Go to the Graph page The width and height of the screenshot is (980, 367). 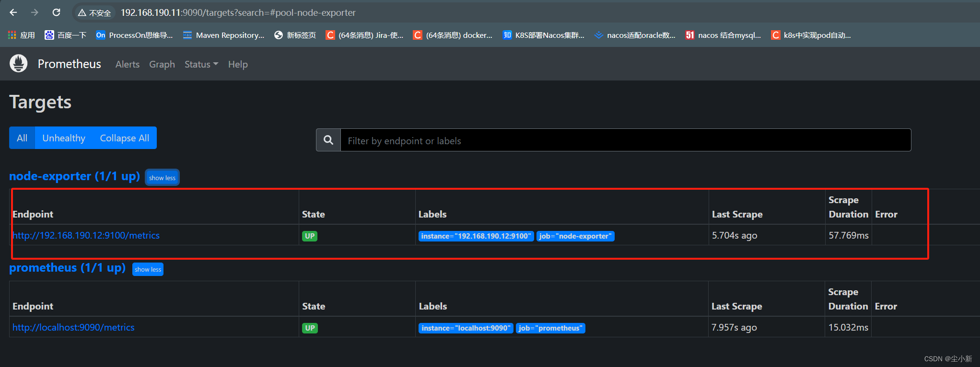(162, 64)
